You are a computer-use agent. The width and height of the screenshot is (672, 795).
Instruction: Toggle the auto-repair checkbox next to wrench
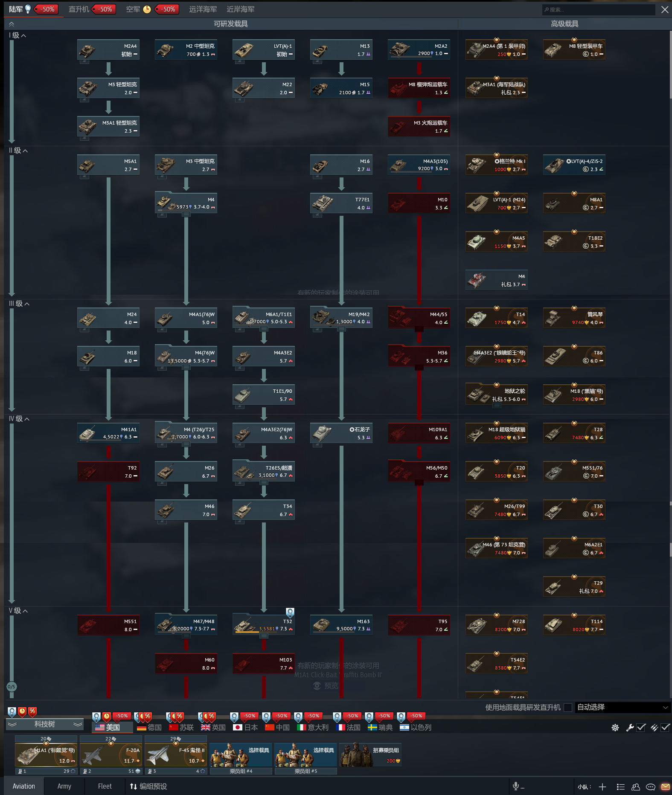coord(641,728)
